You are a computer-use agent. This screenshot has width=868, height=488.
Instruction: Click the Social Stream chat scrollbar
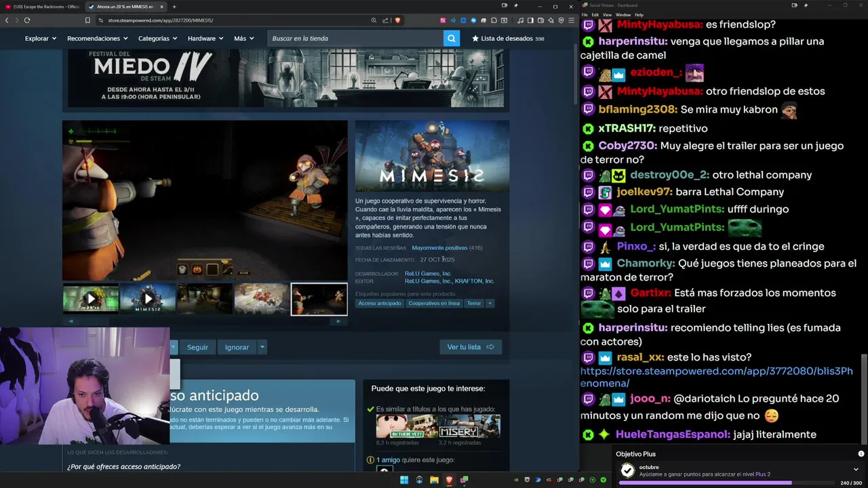click(x=864, y=398)
